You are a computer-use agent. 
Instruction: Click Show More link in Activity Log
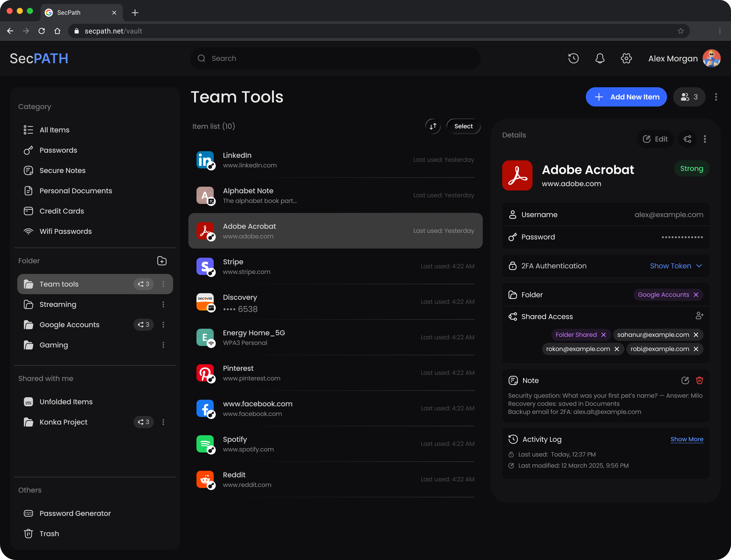(x=687, y=439)
